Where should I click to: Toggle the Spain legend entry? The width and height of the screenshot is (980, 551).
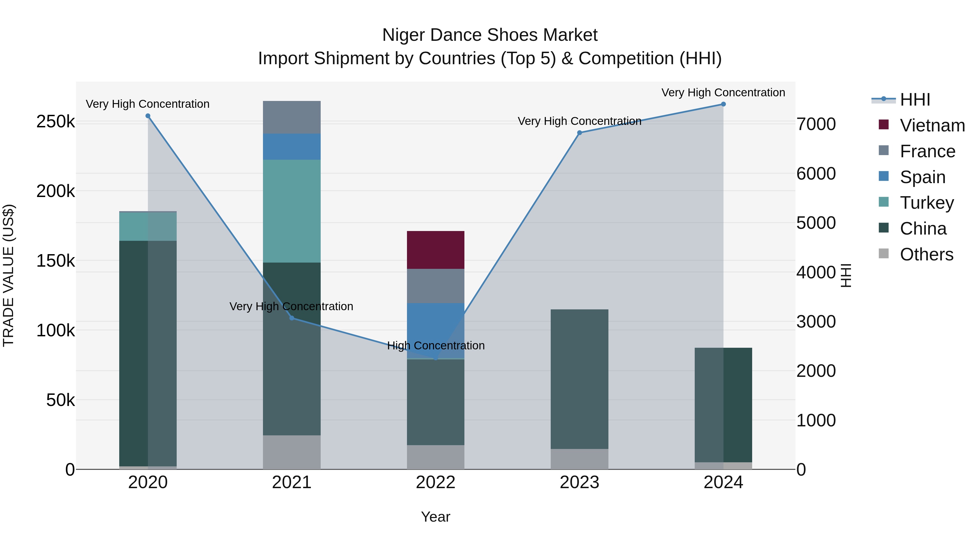(912, 177)
